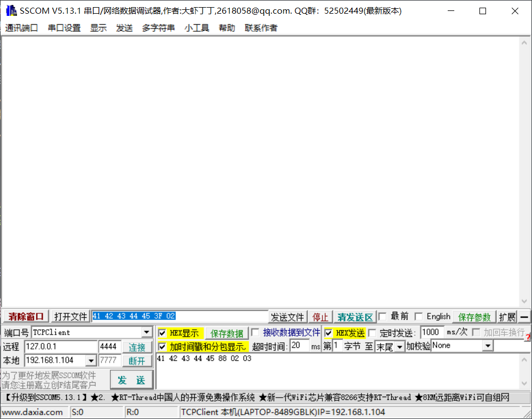Open the 小工具 menu
This screenshot has height=419, width=532.
pos(196,28)
